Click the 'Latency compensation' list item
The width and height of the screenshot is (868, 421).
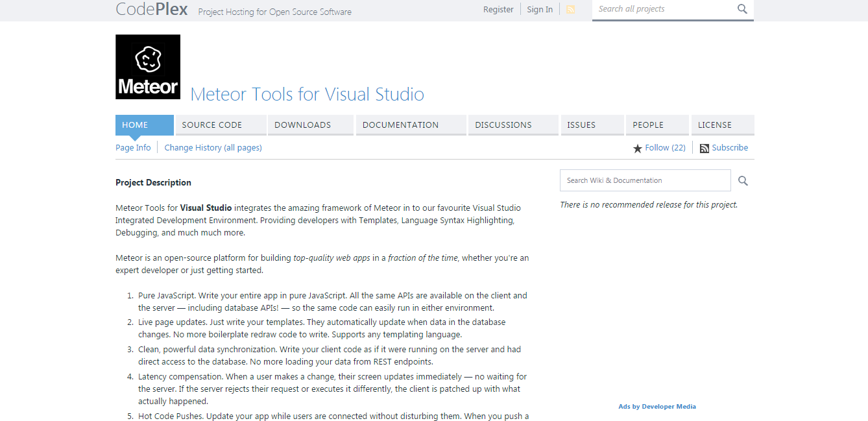pyautogui.click(x=332, y=389)
